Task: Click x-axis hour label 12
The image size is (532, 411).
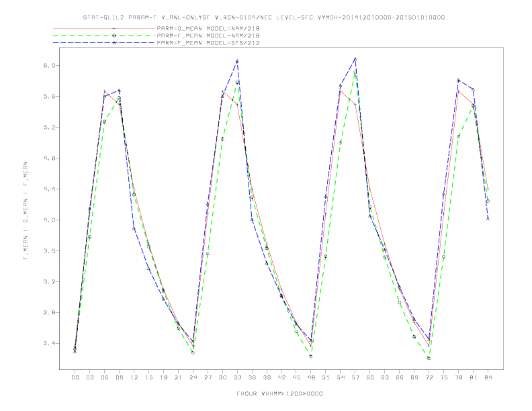Action: [134, 377]
